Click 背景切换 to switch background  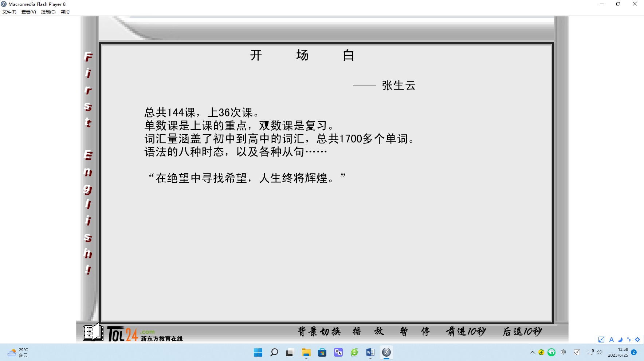319,331
